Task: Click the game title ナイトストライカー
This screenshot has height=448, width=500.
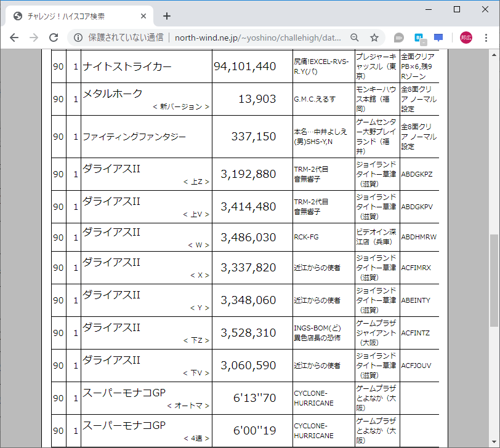Action: tap(127, 66)
